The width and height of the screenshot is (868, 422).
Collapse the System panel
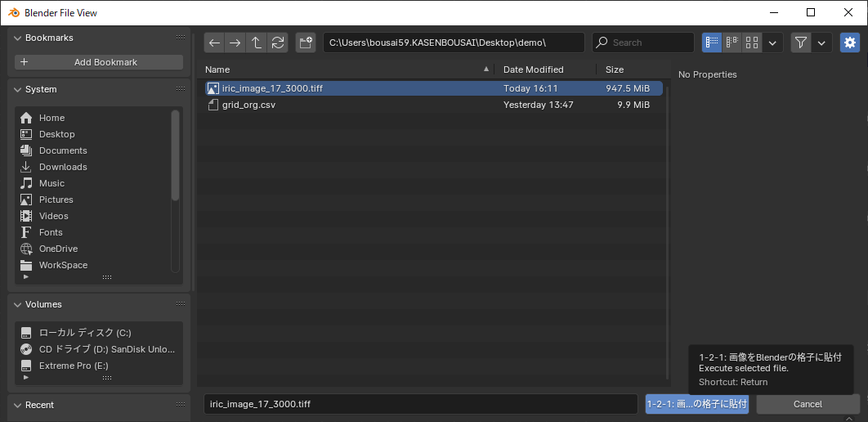click(16, 89)
